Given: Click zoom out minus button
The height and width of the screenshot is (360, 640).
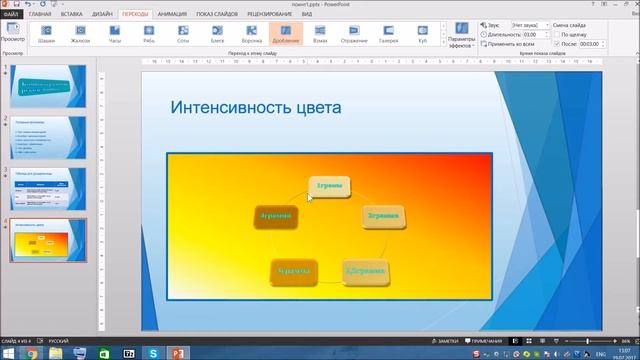Looking at the screenshot, I should [567, 341].
